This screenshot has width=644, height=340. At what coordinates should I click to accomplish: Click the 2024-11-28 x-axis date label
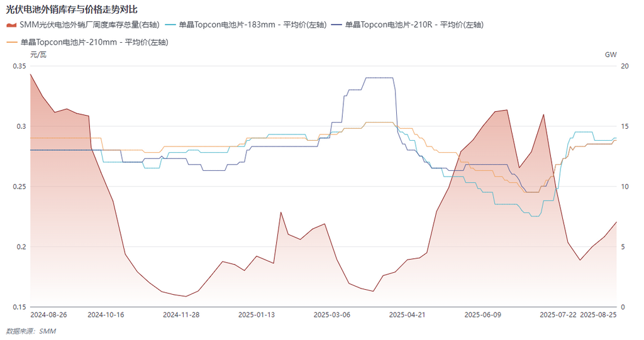[180, 314]
